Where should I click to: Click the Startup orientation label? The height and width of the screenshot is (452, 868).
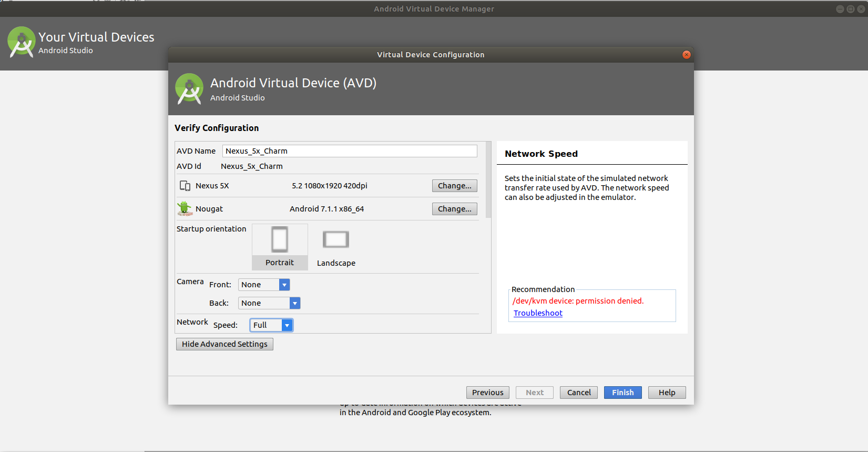pyautogui.click(x=211, y=229)
